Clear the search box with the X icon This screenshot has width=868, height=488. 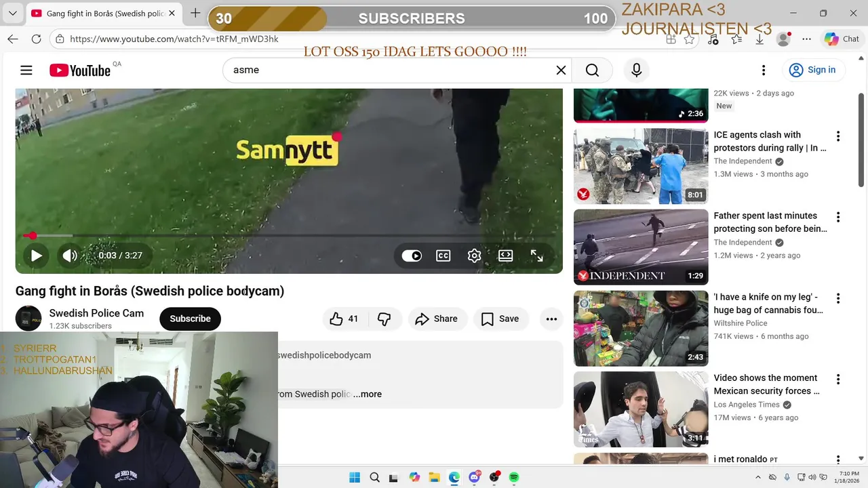click(x=561, y=70)
